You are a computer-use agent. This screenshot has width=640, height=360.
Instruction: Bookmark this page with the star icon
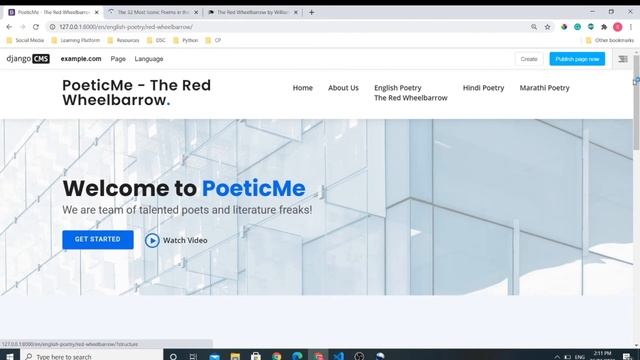pyautogui.click(x=547, y=27)
